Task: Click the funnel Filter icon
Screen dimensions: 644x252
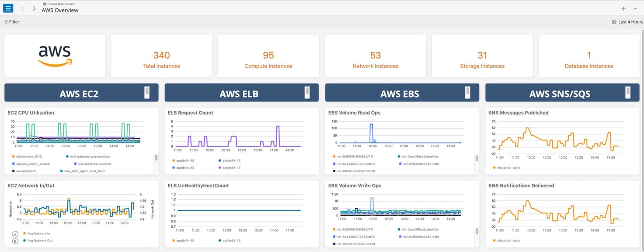Action: tap(6, 22)
